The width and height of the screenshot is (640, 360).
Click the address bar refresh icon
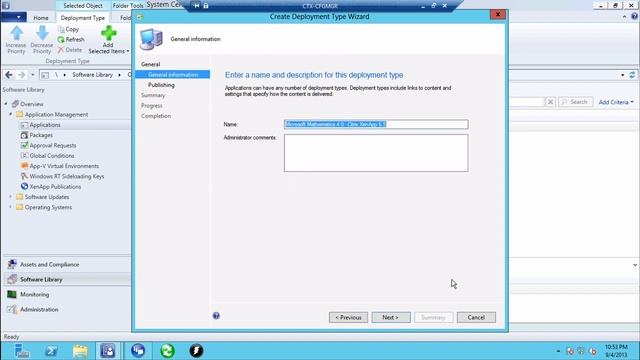pos(632,75)
